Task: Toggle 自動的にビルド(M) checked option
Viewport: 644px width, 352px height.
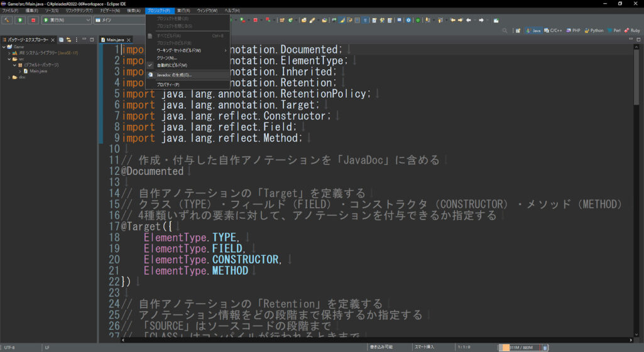Action: (x=188, y=65)
